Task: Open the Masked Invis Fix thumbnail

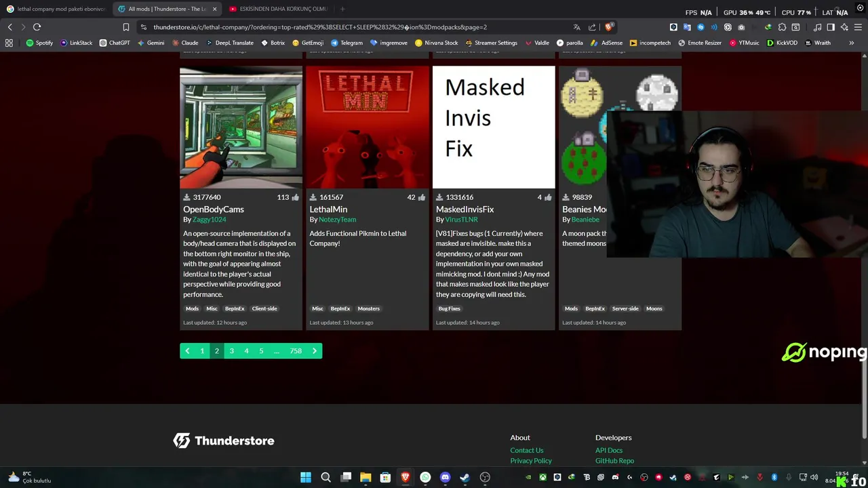Action: tap(494, 127)
